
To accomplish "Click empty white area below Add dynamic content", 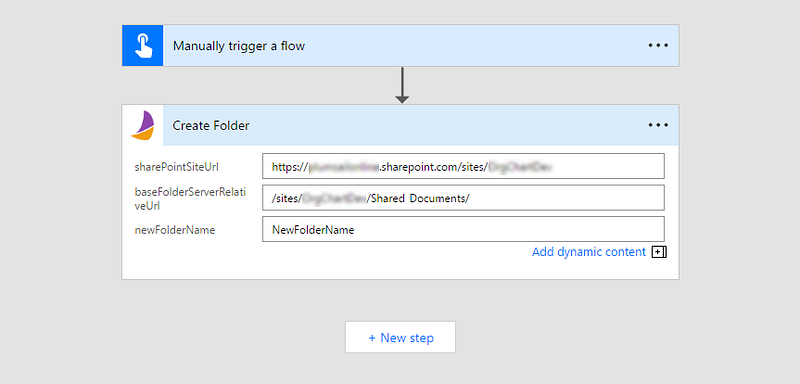I will point(401,269).
